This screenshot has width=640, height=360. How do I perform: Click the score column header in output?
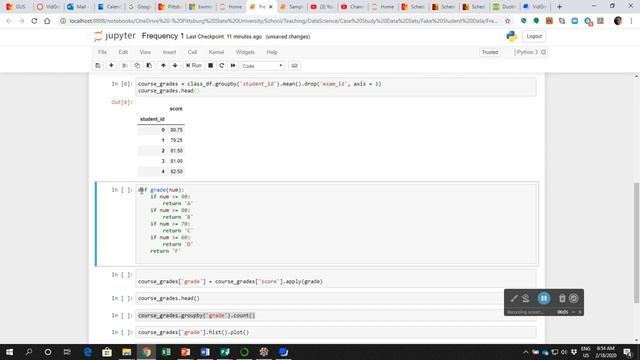tap(176, 109)
